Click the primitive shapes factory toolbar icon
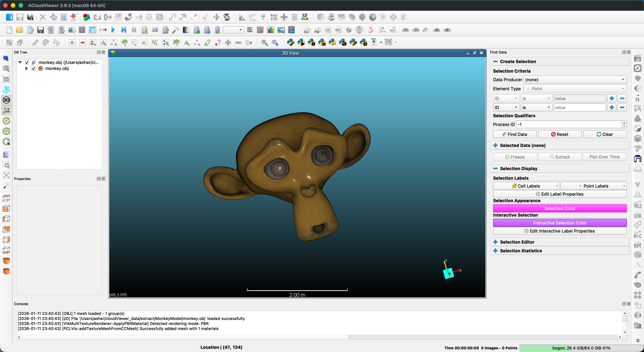Viewport: 644px width, 352px height. pos(87,17)
